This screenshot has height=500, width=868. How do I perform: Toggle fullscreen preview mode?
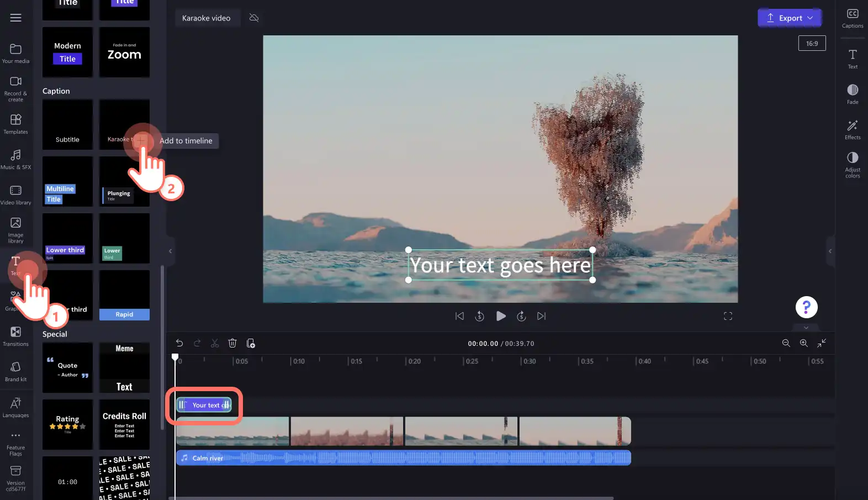[x=728, y=316]
